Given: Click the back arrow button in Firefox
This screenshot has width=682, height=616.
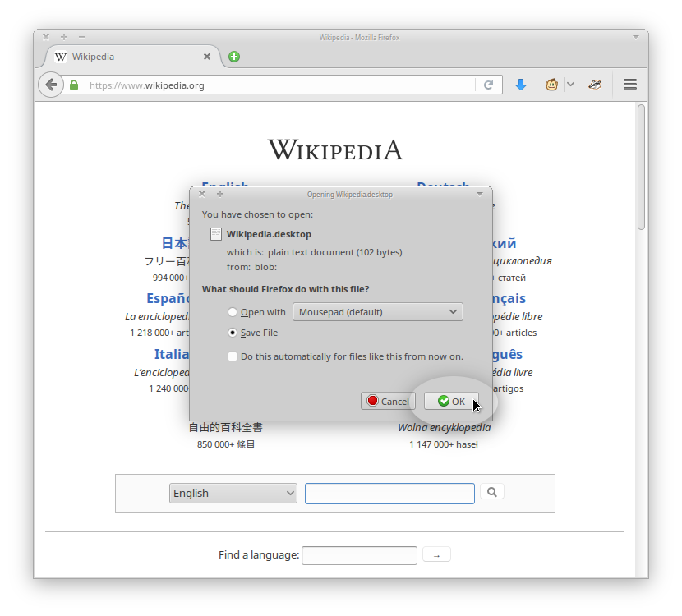Looking at the screenshot, I should pos(51,85).
